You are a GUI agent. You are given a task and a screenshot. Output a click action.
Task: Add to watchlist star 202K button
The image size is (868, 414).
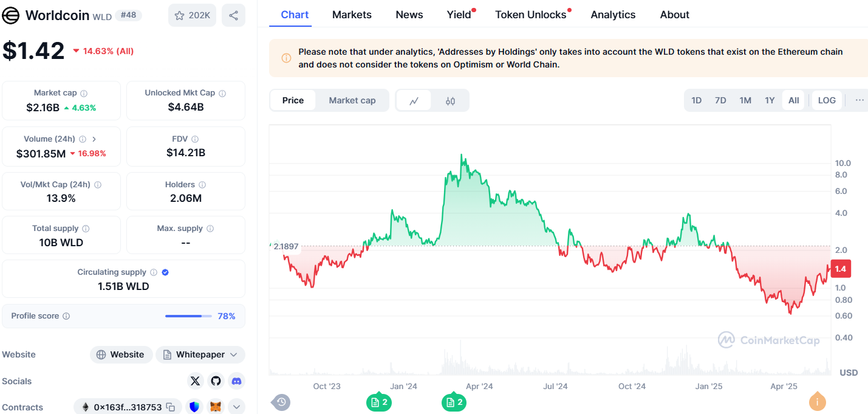click(192, 15)
